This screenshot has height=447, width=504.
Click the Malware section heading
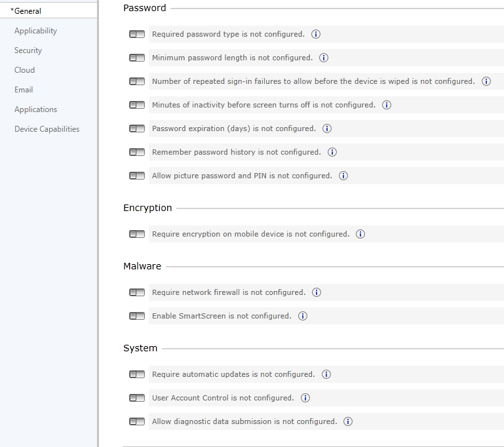(142, 266)
